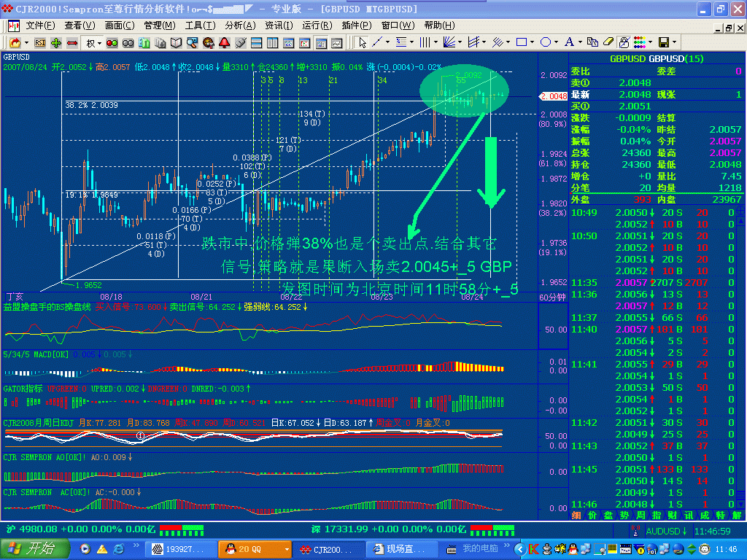747x560 pixels.
Task: Open the 20 QQ taskbar window
Action: pyautogui.click(x=255, y=549)
